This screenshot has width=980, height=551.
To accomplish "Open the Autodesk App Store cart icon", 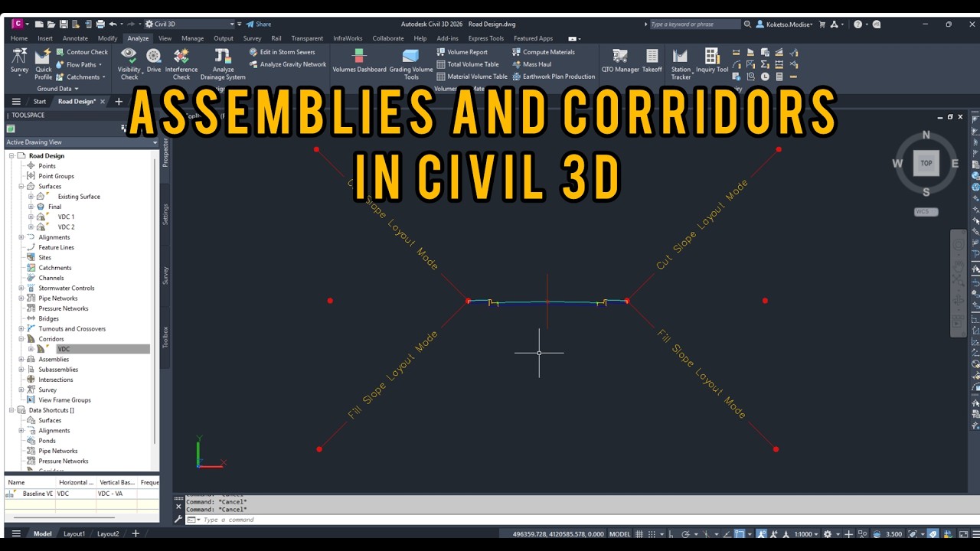I will click(822, 24).
